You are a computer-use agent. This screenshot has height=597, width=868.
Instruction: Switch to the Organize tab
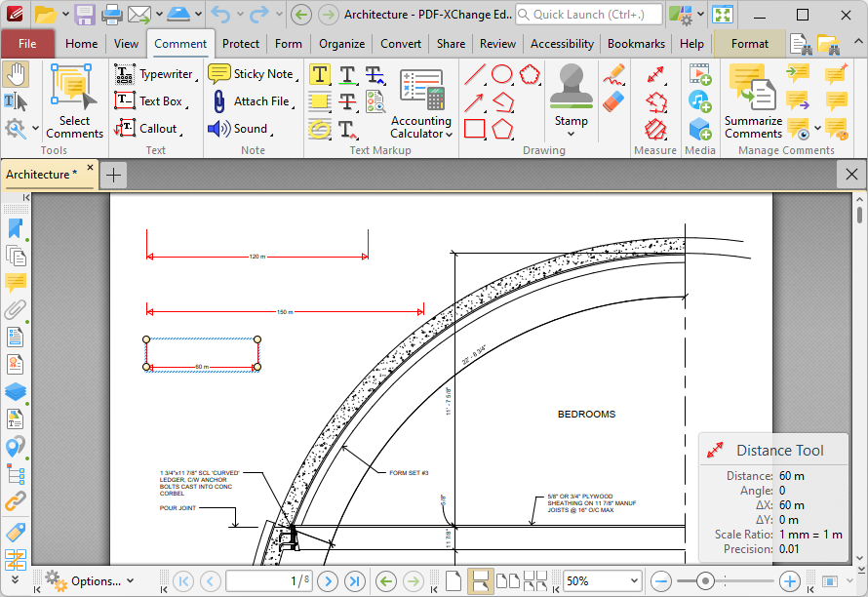[341, 44]
